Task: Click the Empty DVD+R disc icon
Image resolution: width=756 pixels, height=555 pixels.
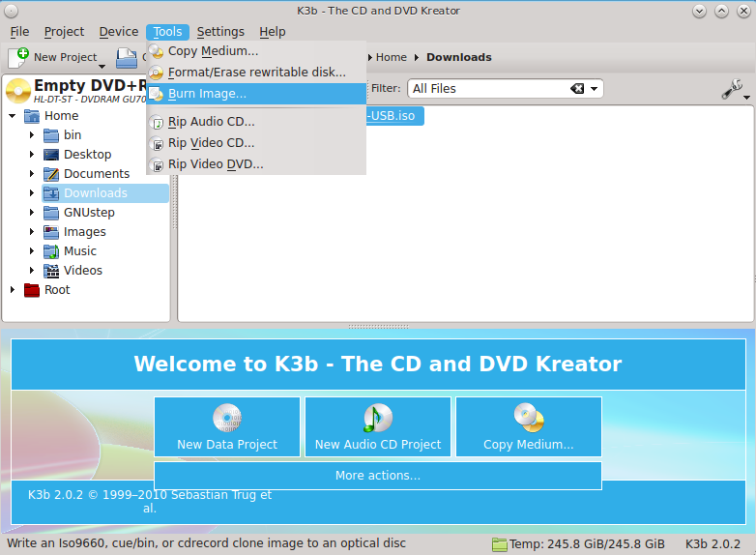Action: click(18, 91)
